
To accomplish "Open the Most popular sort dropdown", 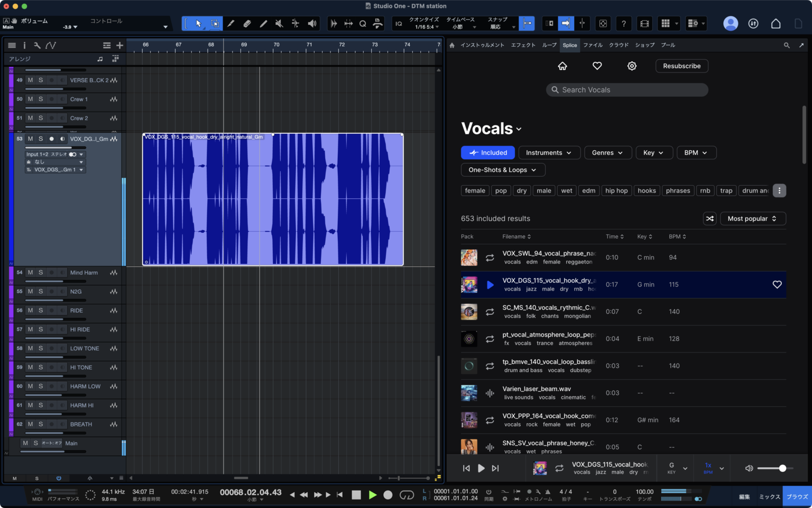I will tap(752, 218).
